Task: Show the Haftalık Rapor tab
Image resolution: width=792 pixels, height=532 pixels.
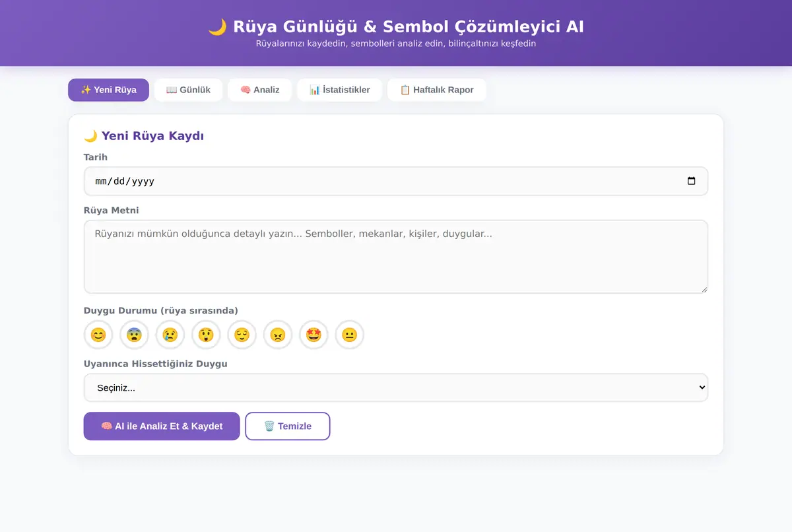Action: 437,90
